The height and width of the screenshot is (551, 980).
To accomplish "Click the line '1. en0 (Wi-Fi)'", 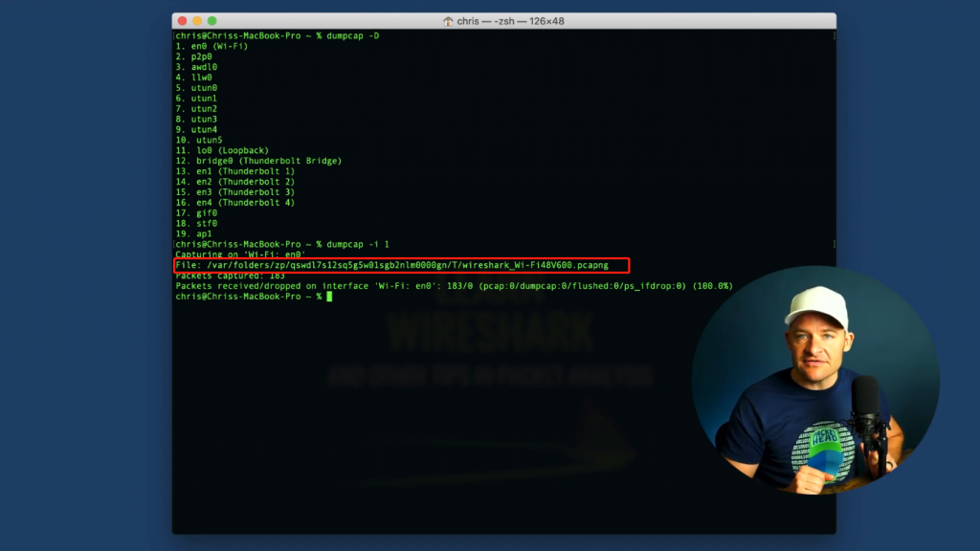I will tap(212, 46).
